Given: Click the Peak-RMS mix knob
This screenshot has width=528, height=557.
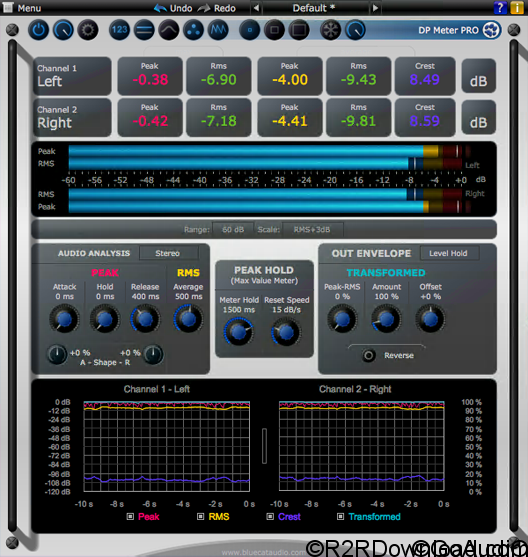Looking at the screenshot, I should tap(342, 319).
